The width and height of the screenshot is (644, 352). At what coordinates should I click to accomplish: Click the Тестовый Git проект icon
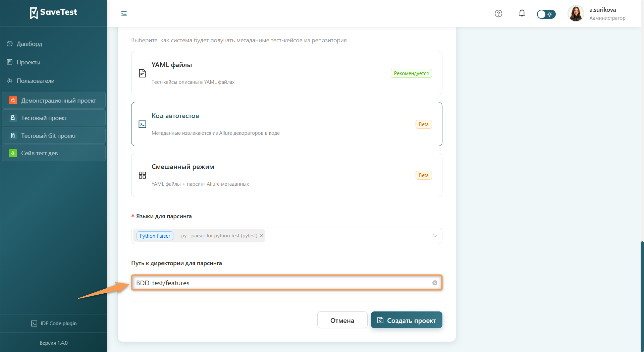click(13, 135)
